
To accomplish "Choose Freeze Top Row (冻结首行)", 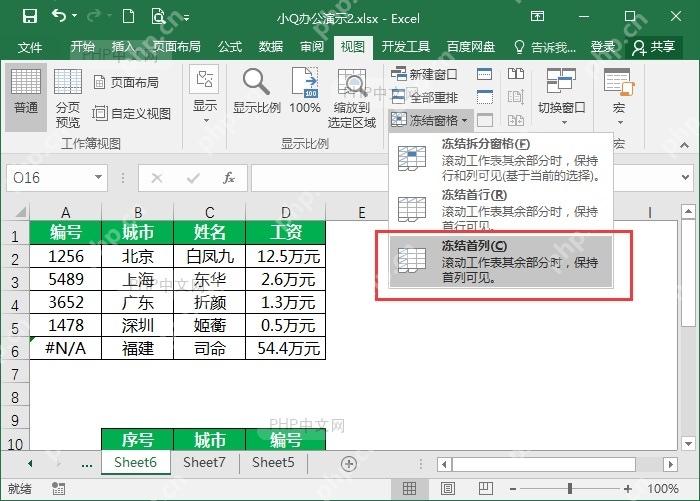I will click(x=501, y=209).
